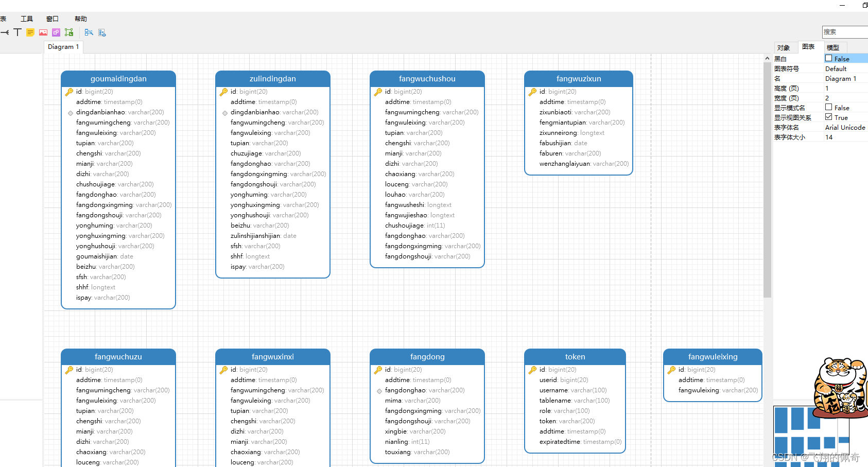
Task: Select the yellow note tool
Action: (x=30, y=32)
